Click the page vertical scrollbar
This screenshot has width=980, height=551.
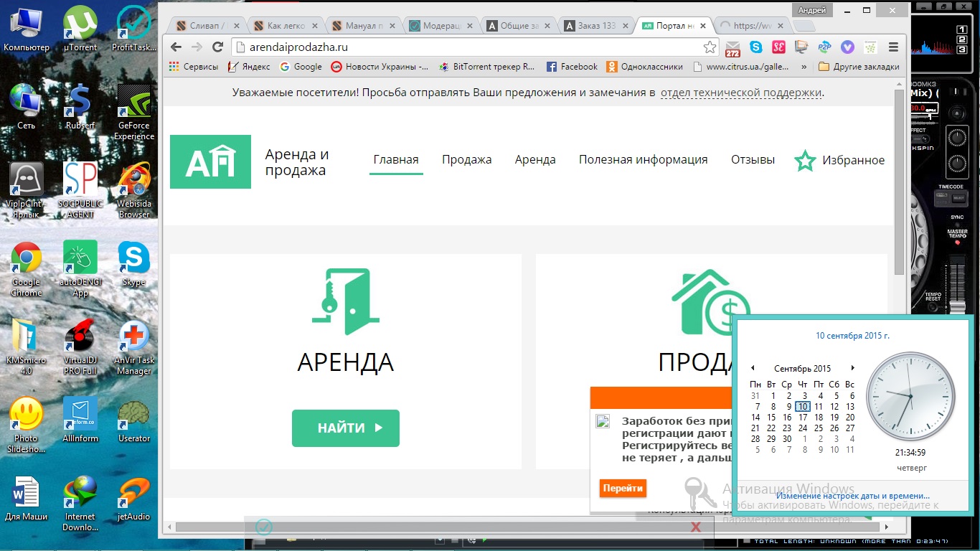(x=900, y=183)
